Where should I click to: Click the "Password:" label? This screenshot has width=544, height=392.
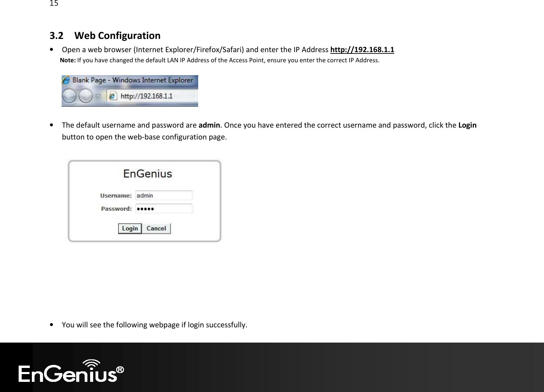pos(116,209)
